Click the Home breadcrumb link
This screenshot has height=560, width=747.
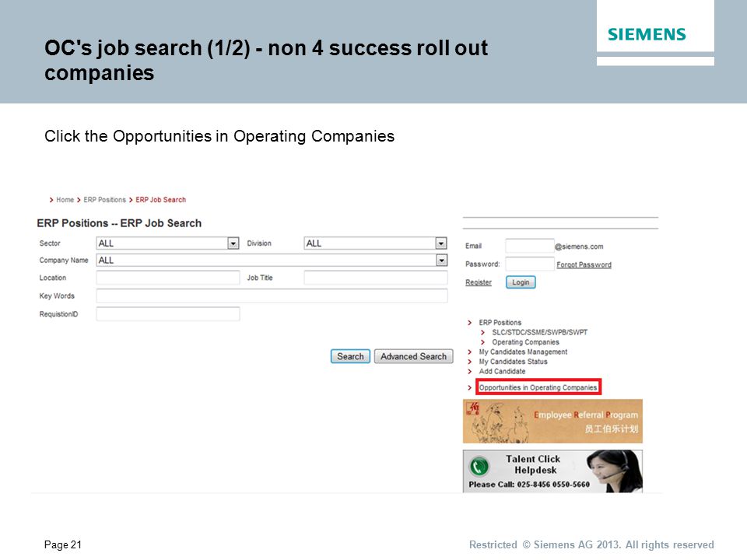65,200
